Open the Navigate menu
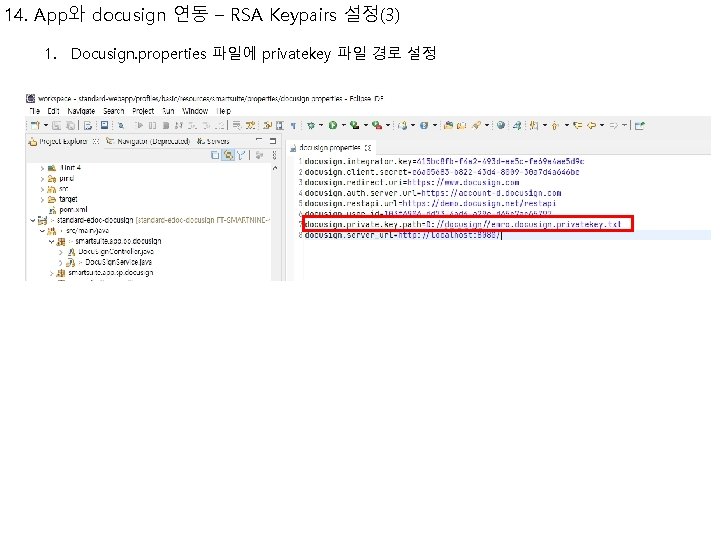This screenshot has width=720, height=540. (81, 111)
